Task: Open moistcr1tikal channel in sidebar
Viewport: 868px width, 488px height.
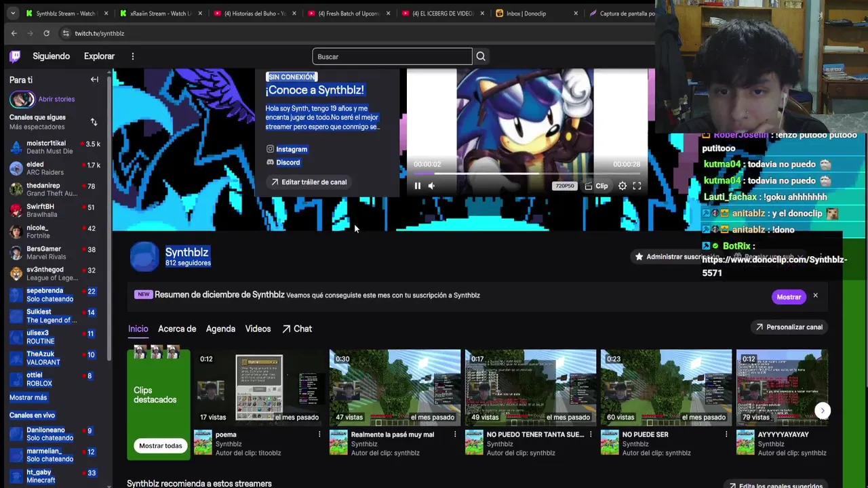Action: click(56, 147)
